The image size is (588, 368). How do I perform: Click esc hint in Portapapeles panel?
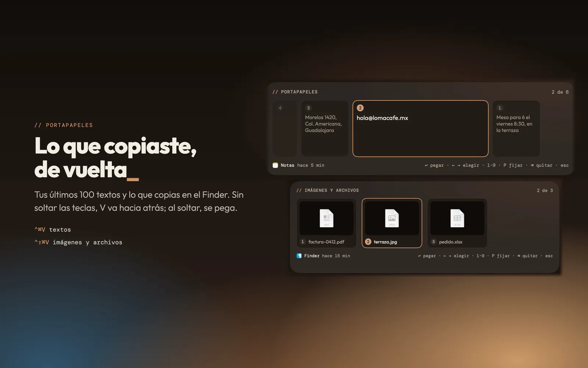[564, 166]
